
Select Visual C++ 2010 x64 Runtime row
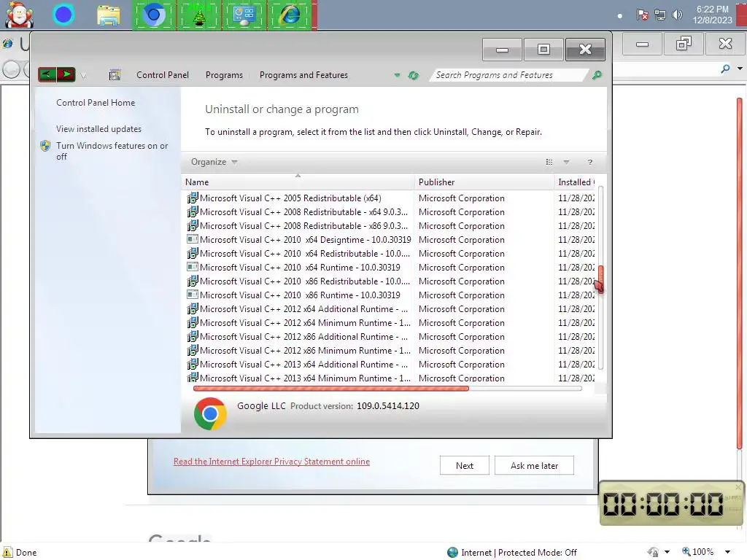[391, 267]
